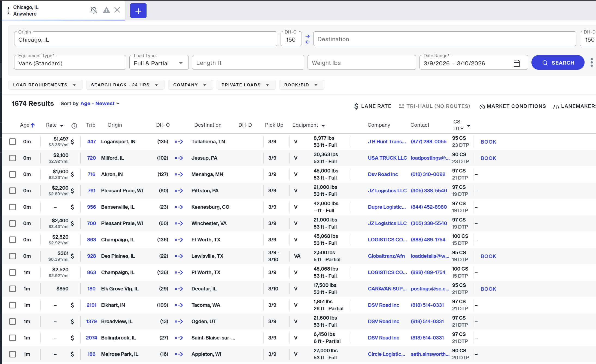
Task: Check the Bensenville, IL load row
Action: click(13, 207)
